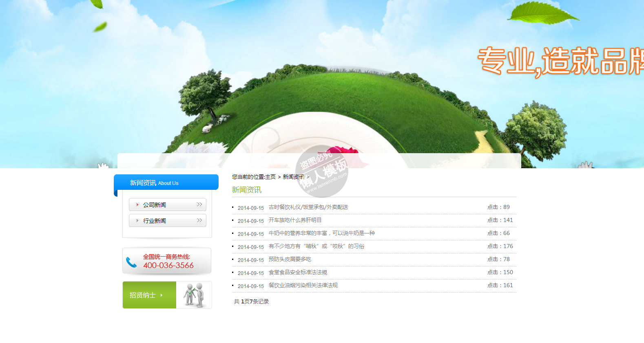Open the 预防头皮屑要多吃 article
Image resolution: width=644 pixels, height=343 pixels.
(290, 259)
